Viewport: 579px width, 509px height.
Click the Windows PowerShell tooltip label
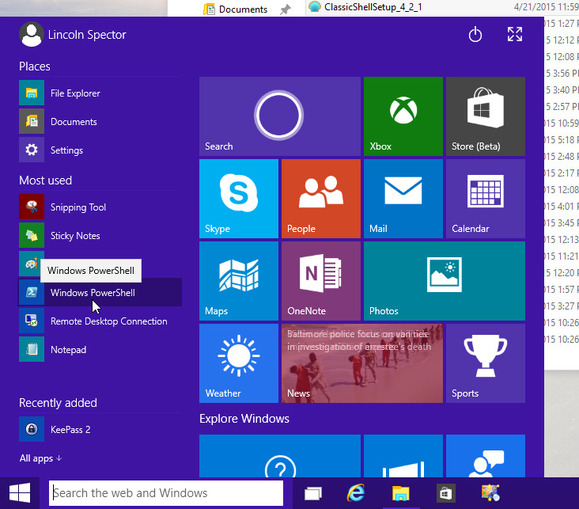91,271
